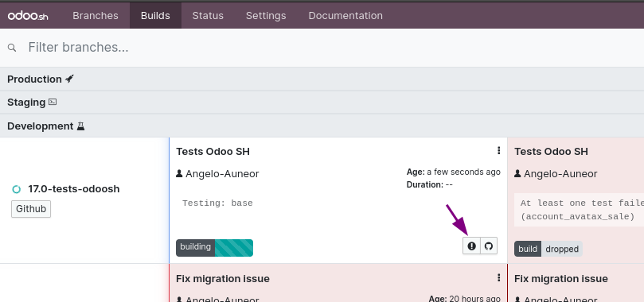Viewport: 644px width, 302px height.
Task: Click the user icon next to Angelo-Auneor on building card
Action: coord(179,174)
